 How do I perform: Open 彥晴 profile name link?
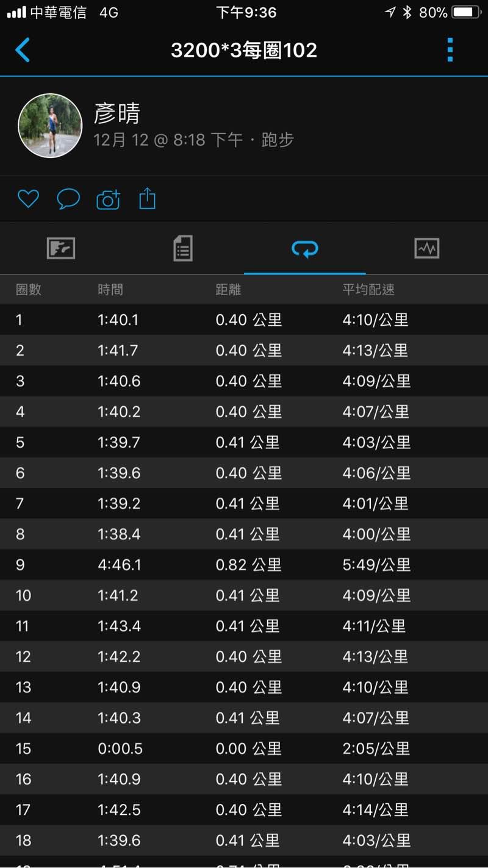[x=117, y=113]
